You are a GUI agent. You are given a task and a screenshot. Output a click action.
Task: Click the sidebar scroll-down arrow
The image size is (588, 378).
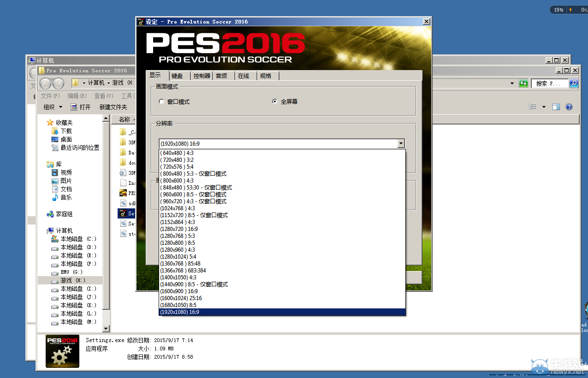[106, 329]
